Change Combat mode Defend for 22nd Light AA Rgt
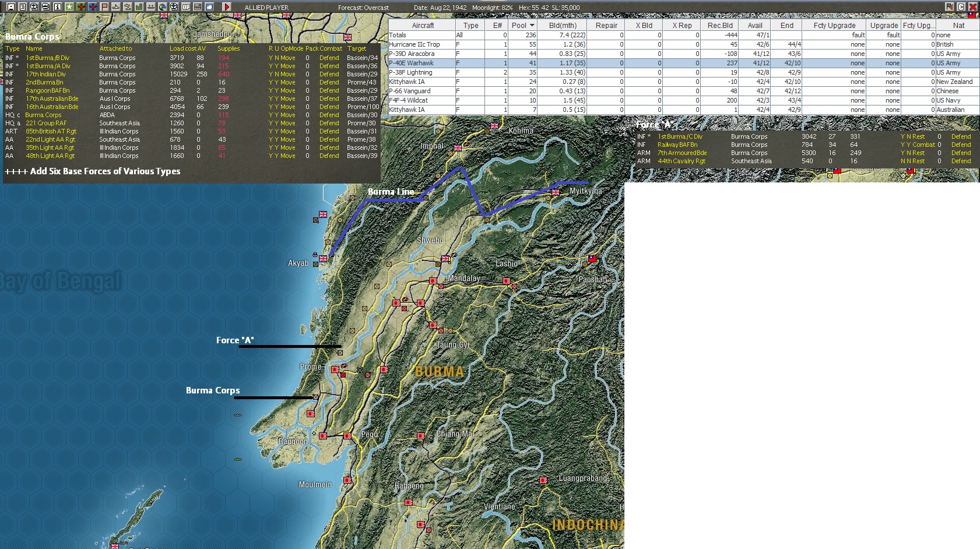This screenshot has width=980, height=549. point(329,139)
